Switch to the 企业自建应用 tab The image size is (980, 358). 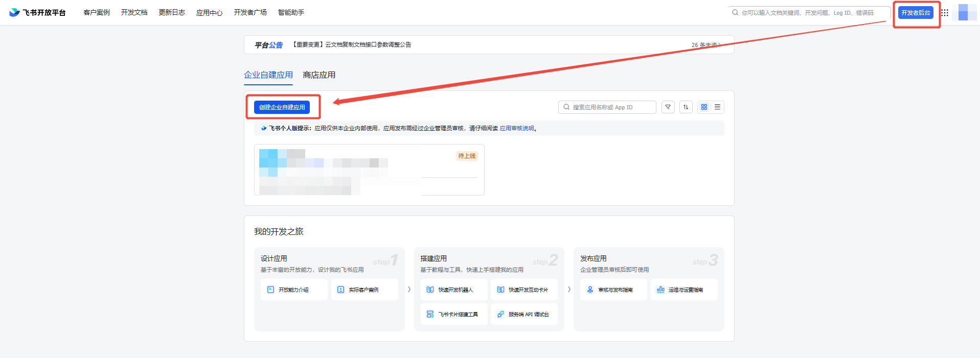(x=268, y=75)
